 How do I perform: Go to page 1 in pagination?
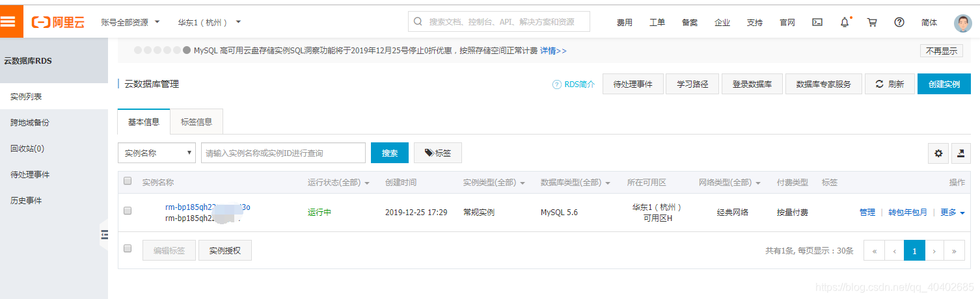914,250
